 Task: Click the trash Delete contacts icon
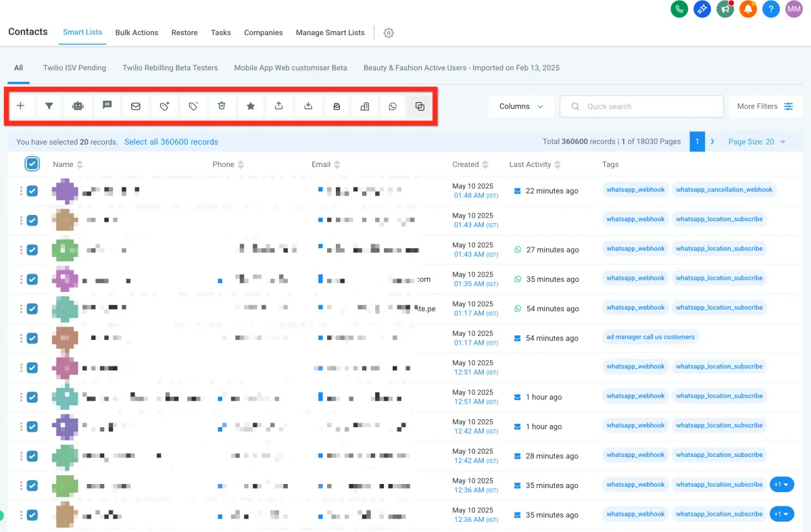(x=222, y=106)
